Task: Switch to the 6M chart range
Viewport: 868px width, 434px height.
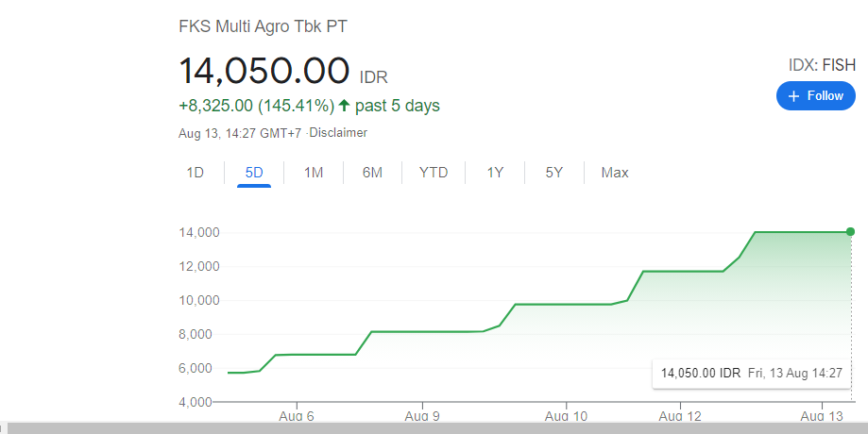Action: pyautogui.click(x=372, y=173)
